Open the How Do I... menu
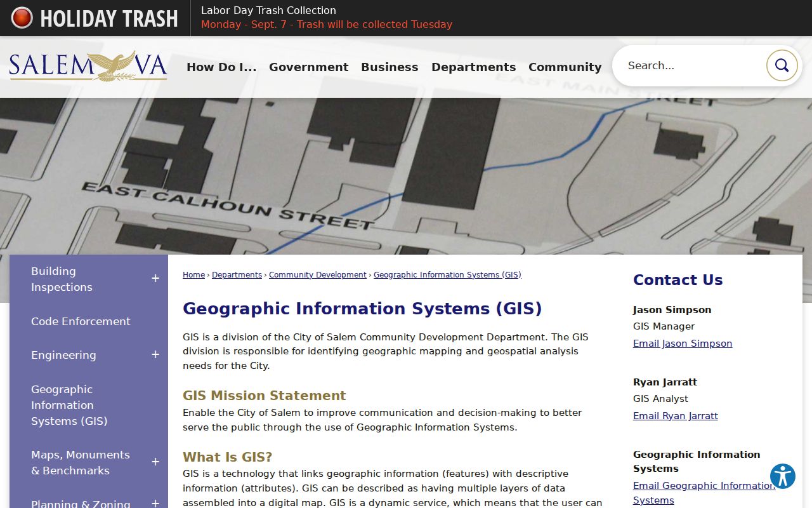 click(221, 67)
